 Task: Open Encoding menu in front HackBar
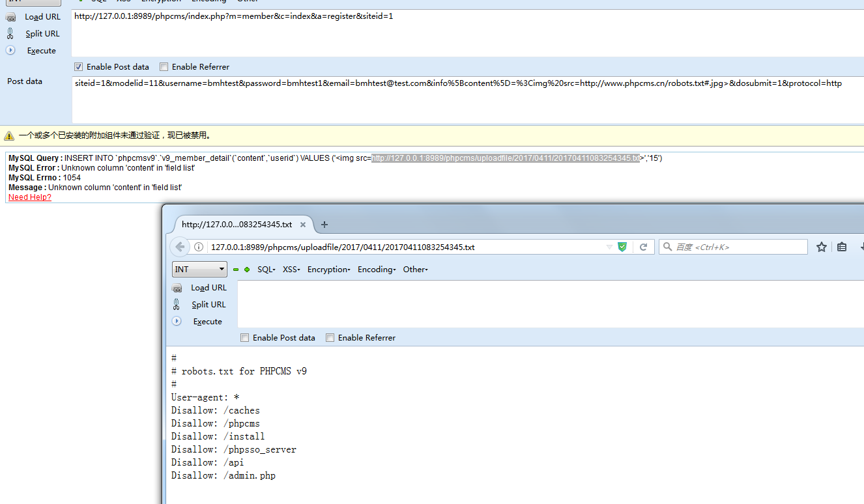377,270
